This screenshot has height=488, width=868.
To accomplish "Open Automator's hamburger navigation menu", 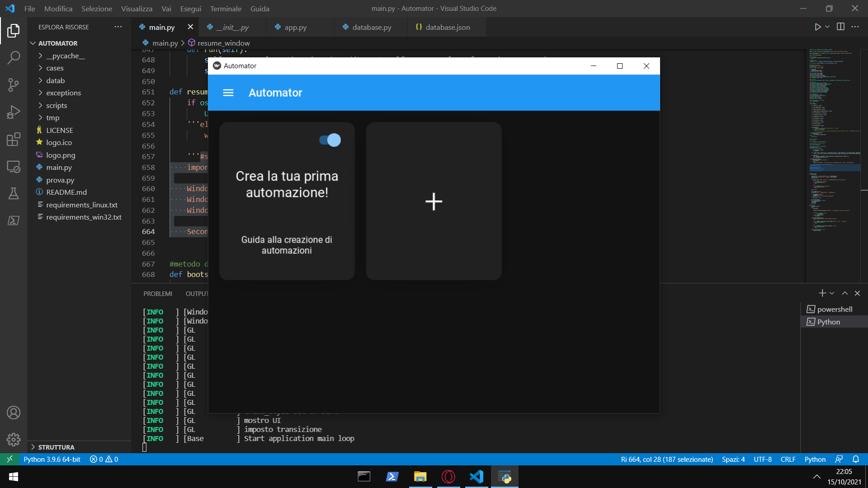I will point(228,93).
